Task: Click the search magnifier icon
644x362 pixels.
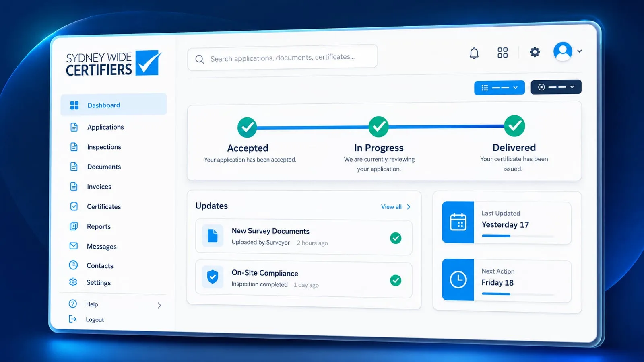Action: pyautogui.click(x=200, y=59)
